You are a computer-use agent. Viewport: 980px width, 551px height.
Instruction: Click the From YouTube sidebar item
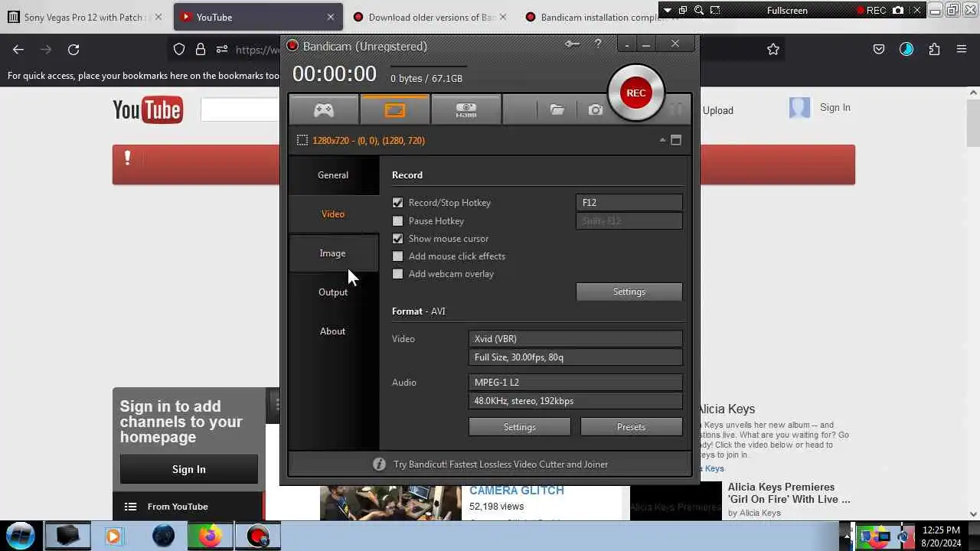[x=188, y=506]
